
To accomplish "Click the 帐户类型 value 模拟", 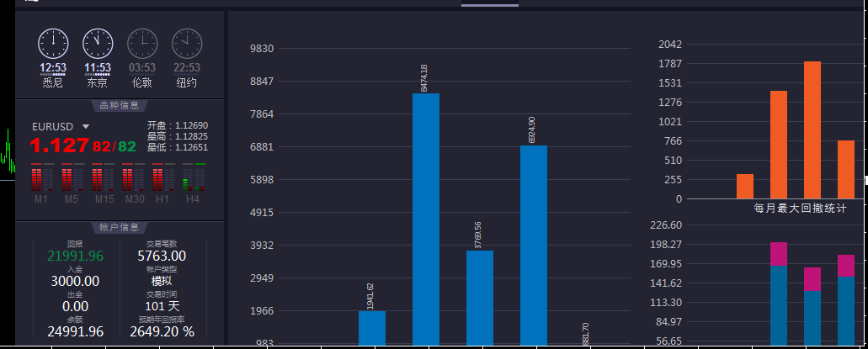I will 162,281.
